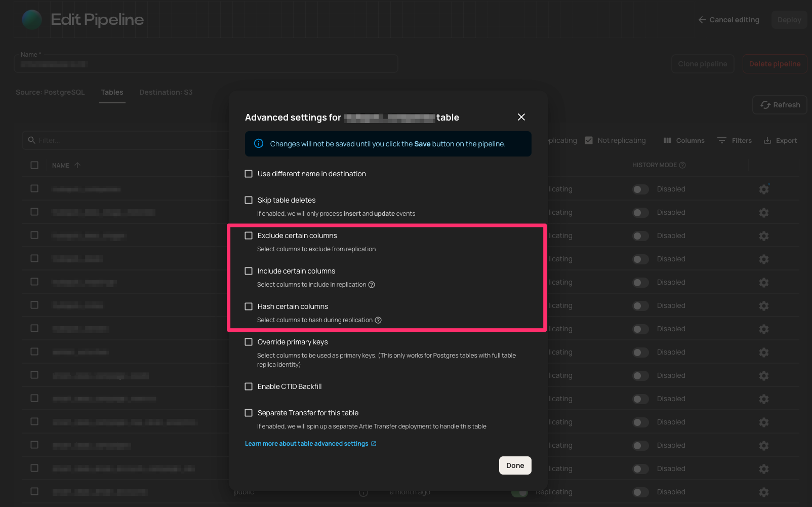The image size is (812, 507).
Task: Toggle History Mode switch in the first row
Action: pyautogui.click(x=640, y=189)
